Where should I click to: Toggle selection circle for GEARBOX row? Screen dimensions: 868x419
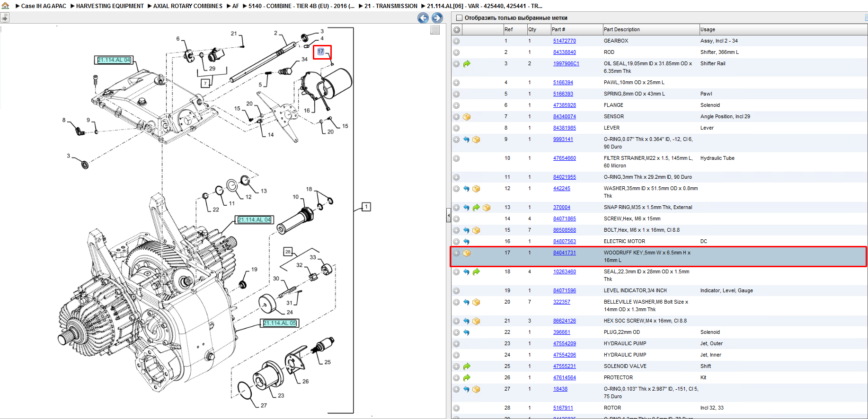coord(456,41)
